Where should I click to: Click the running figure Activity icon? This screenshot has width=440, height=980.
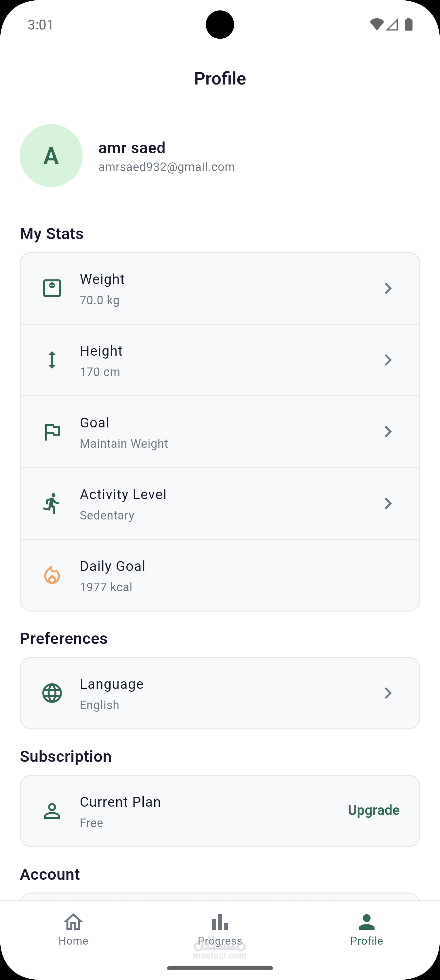pos(52,503)
